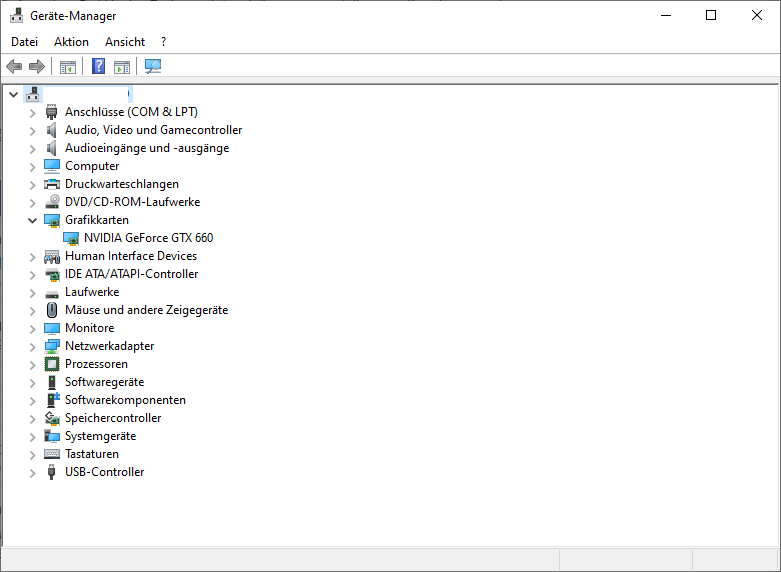The height and width of the screenshot is (572, 781).
Task: Open Help via blue question mark icon
Action: click(x=99, y=66)
